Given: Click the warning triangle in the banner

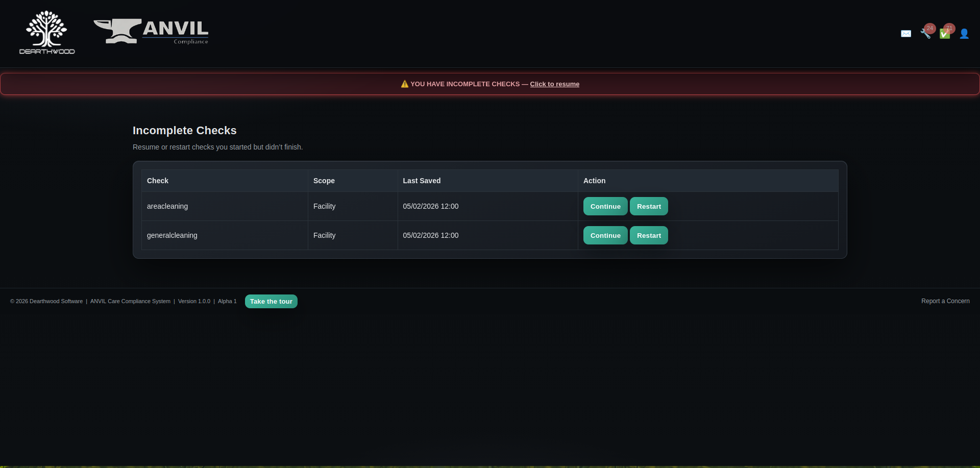Looking at the screenshot, I should [x=405, y=84].
